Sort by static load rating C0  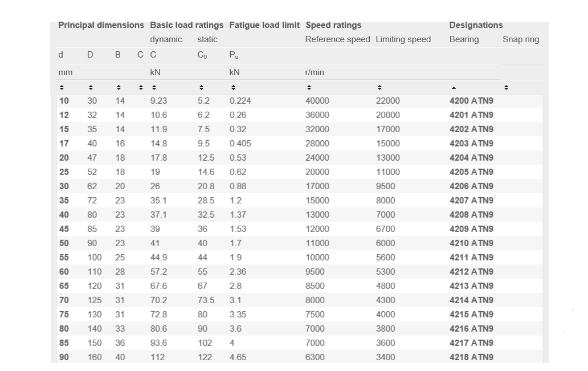click(x=201, y=87)
